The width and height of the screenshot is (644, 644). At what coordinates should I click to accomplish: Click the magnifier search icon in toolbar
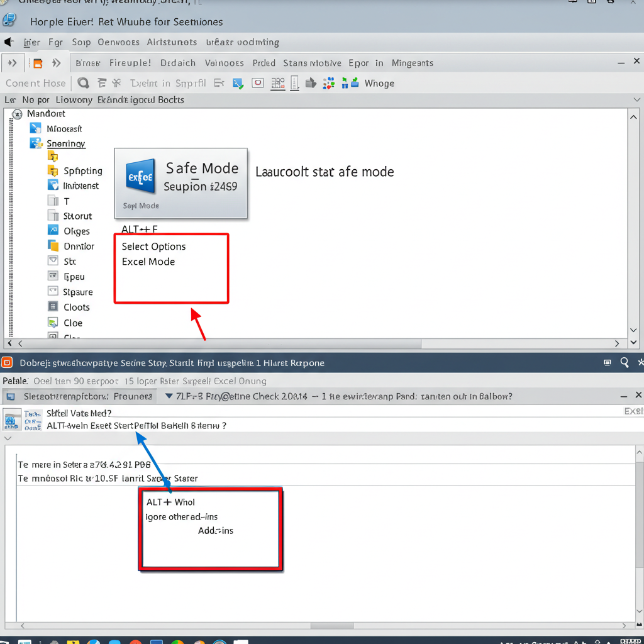pyautogui.click(x=84, y=84)
